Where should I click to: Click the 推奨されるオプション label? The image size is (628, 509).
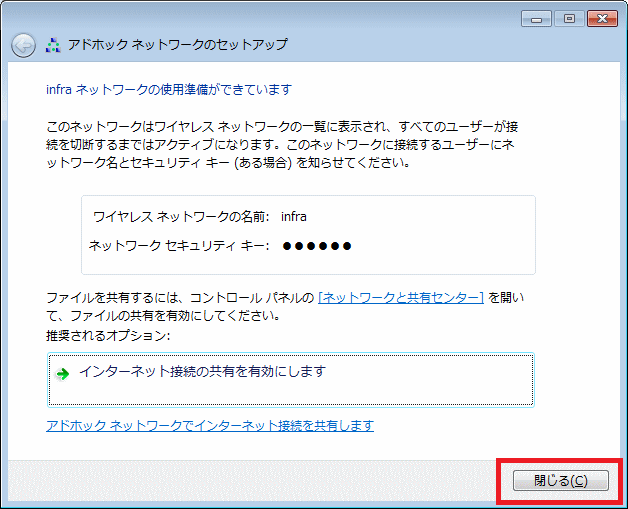[108, 335]
